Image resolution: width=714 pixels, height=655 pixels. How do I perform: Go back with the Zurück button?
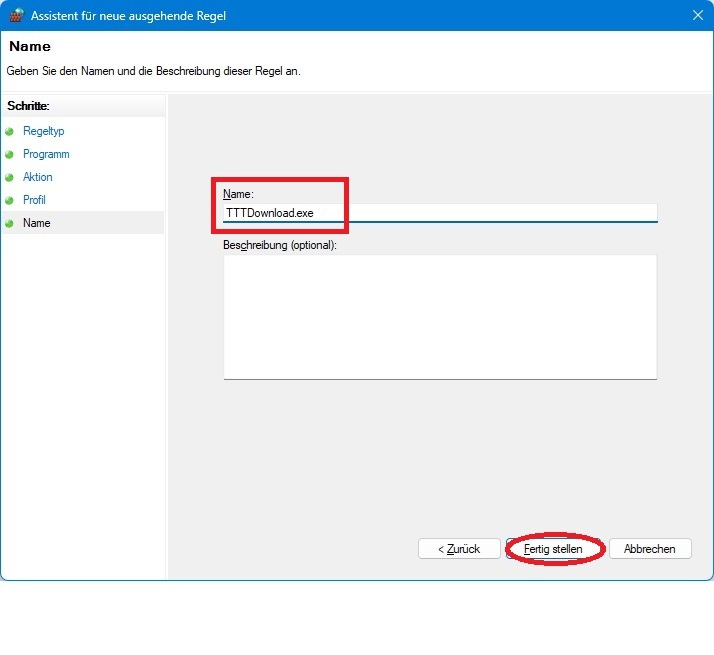(x=459, y=549)
